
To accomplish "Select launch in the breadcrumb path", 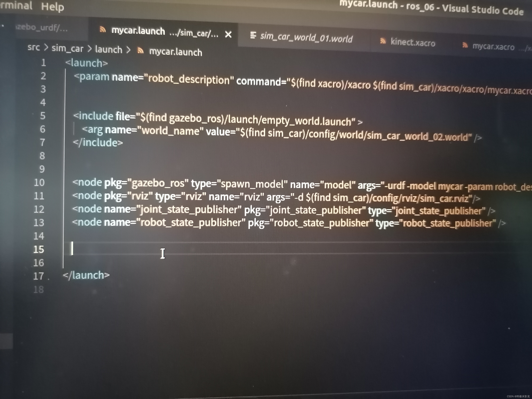I will coord(109,50).
